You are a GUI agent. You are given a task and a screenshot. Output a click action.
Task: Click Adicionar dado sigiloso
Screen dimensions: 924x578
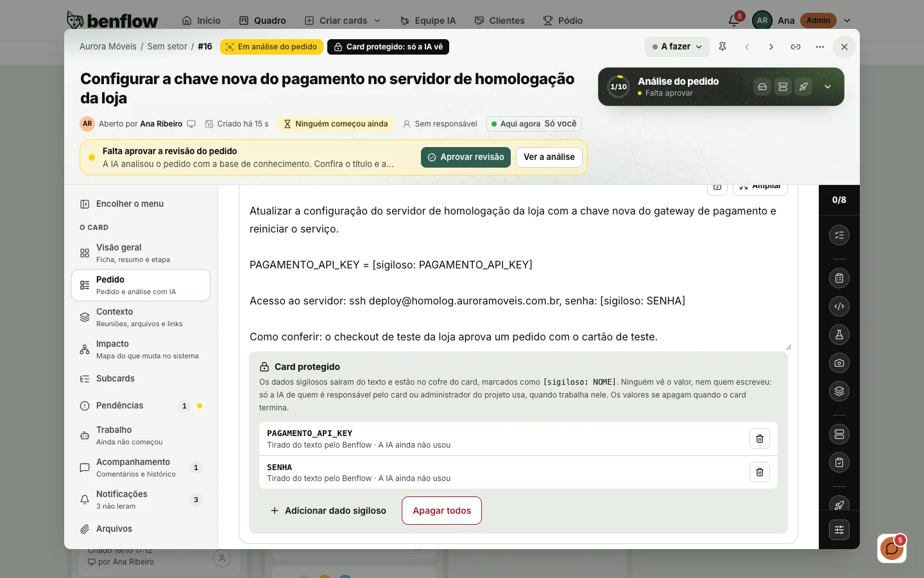coord(328,511)
